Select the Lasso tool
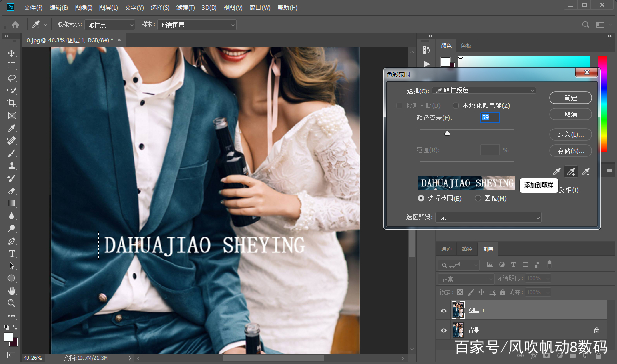 click(12, 78)
